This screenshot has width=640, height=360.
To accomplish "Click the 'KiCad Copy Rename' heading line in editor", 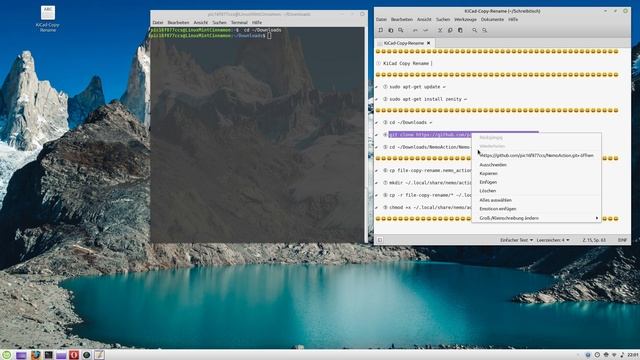I will coord(406,63).
